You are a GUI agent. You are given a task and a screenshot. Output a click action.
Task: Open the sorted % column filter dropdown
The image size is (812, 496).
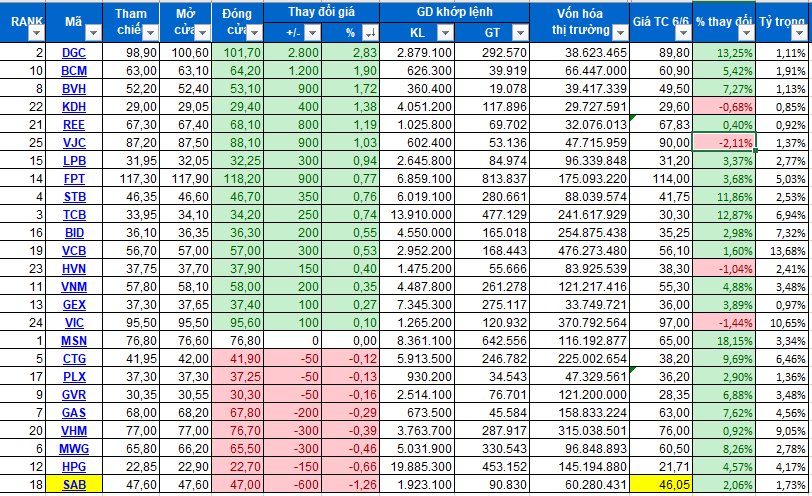point(370,33)
